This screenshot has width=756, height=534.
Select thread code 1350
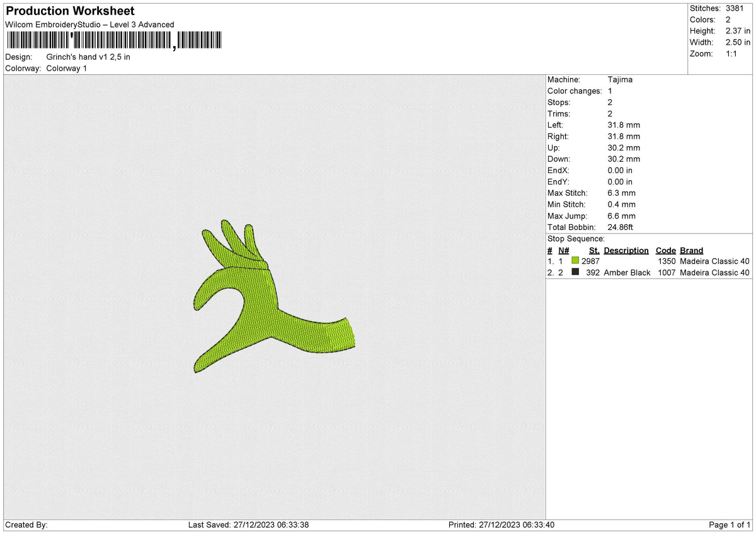(666, 261)
